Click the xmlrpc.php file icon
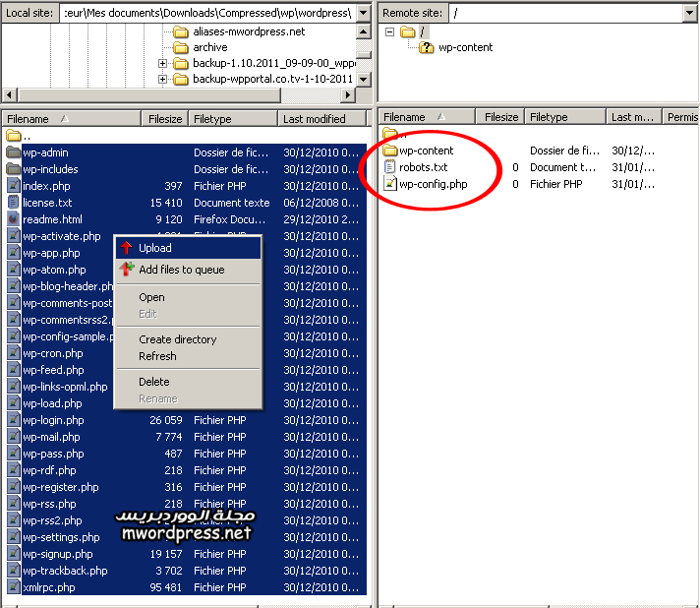The width and height of the screenshot is (700, 608). [x=14, y=587]
